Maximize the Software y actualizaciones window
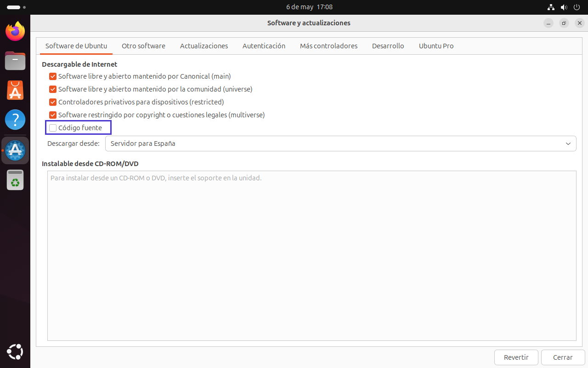This screenshot has width=588, height=368. (564, 23)
